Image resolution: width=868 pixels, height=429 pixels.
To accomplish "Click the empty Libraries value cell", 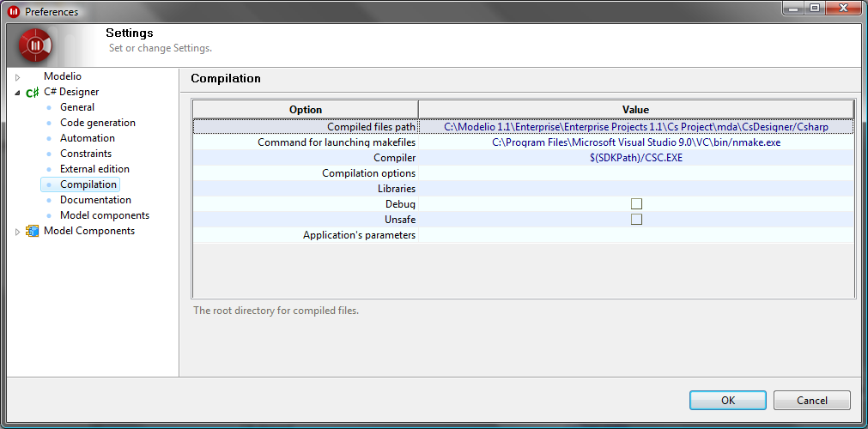I will [636, 189].
